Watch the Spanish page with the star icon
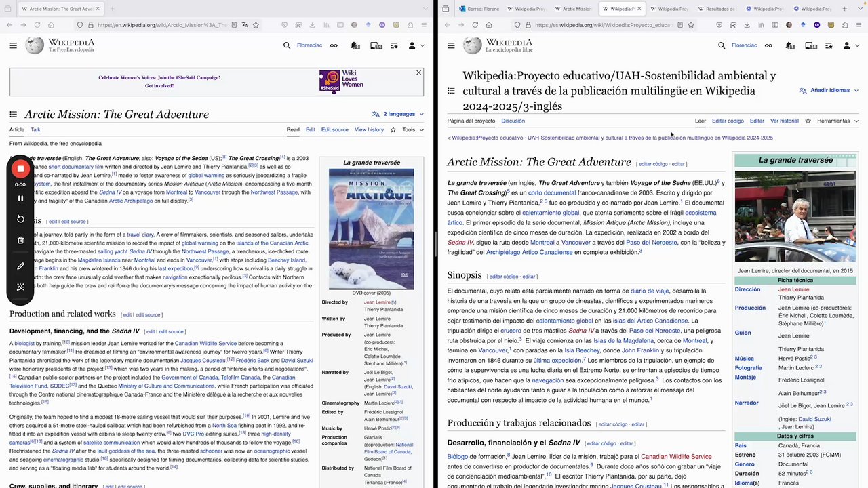 point(808,121)
